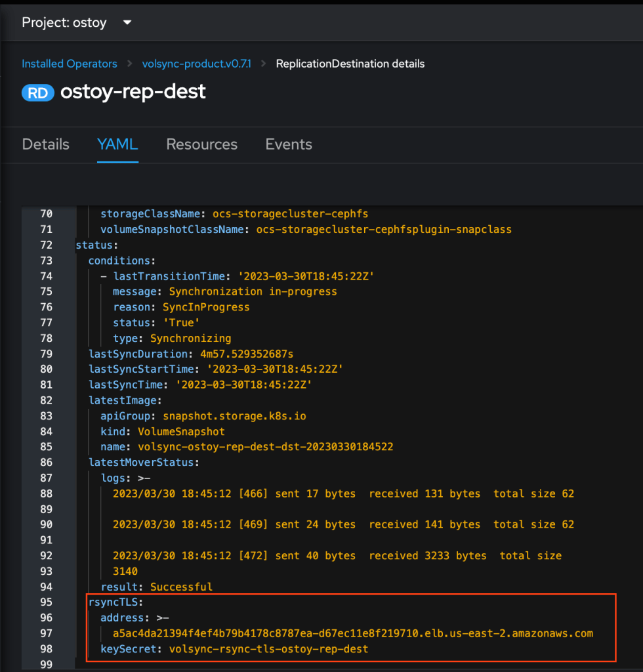
Task: Click line number 95 in the gutter
Action: tap(46, 602)
